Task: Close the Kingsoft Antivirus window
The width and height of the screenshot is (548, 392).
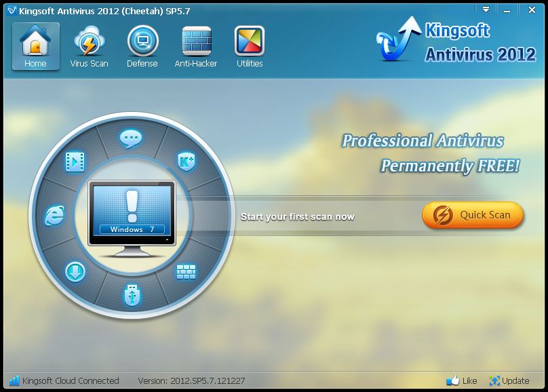Action: point(532,10)
